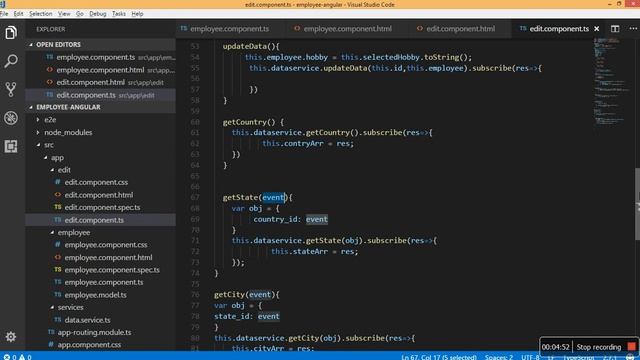This screenshot has width=640, height=360.
Task: Open employee.component.spec.ts in file tree
Action: 100,270
